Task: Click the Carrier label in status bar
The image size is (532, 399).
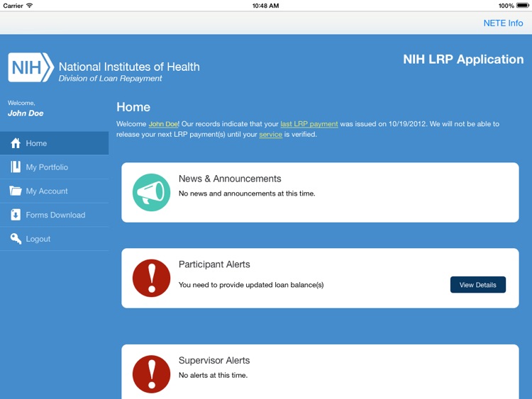Action: pos(13,6)
